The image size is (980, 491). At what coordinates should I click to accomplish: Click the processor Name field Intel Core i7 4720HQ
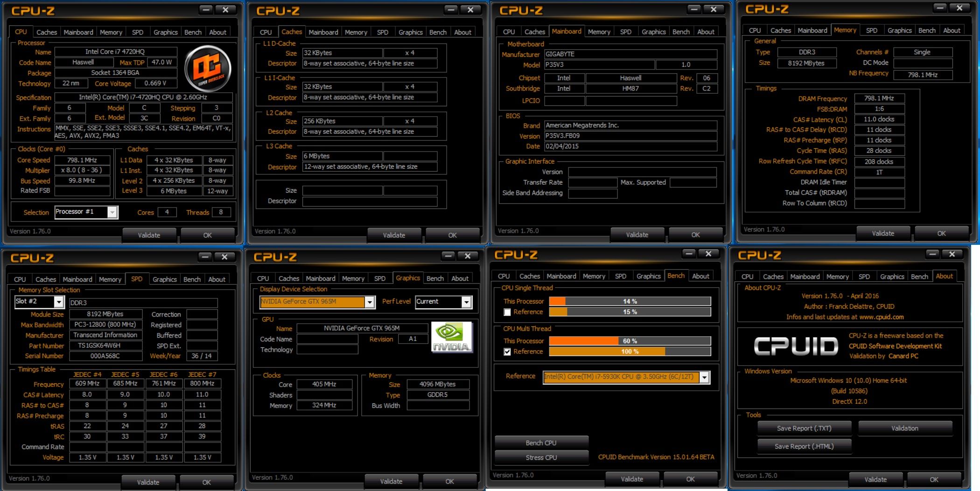pyautogui.click(x=115, y=52)
